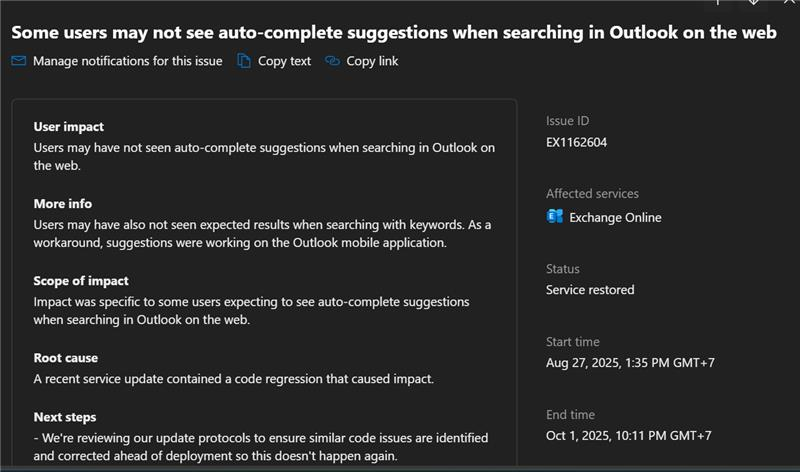800x472 pixels.
Task: Click the Scope of impact heading
Action: (81, 281)
